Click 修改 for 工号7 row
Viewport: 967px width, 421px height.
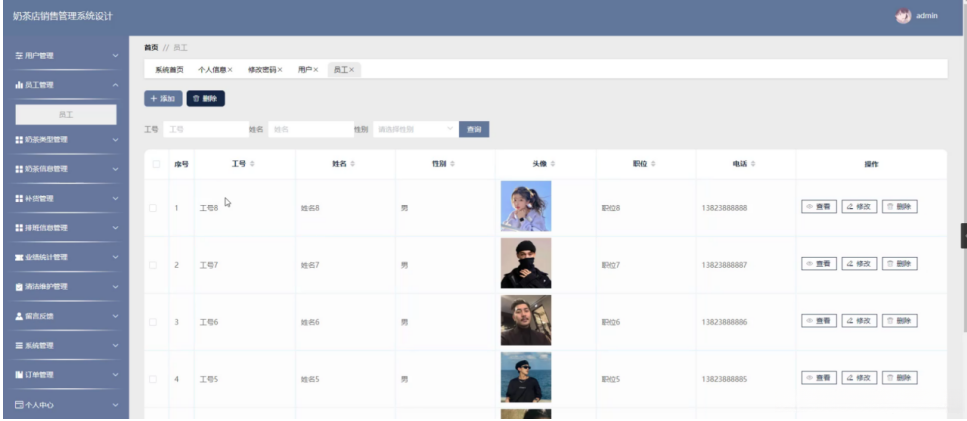tap(859, 264)
